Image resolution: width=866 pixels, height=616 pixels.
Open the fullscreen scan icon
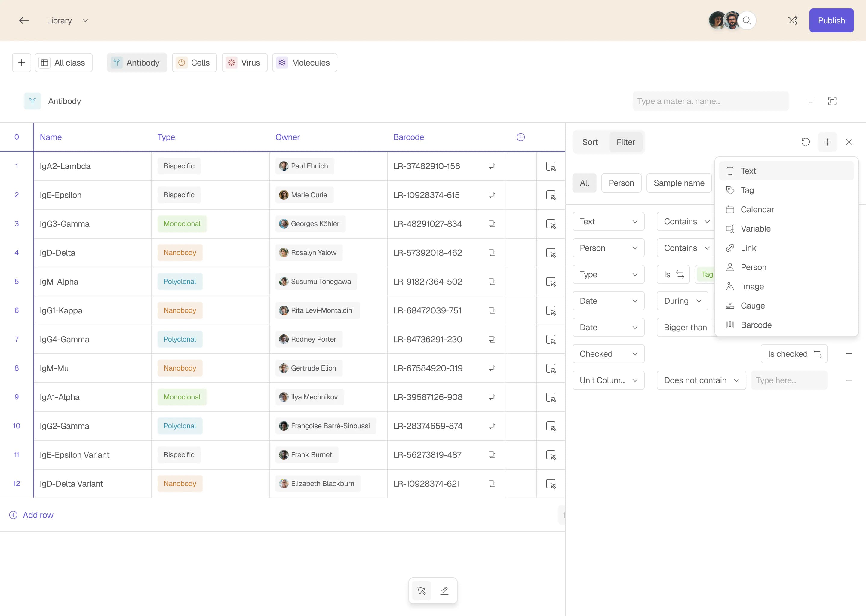pos(832,101)
